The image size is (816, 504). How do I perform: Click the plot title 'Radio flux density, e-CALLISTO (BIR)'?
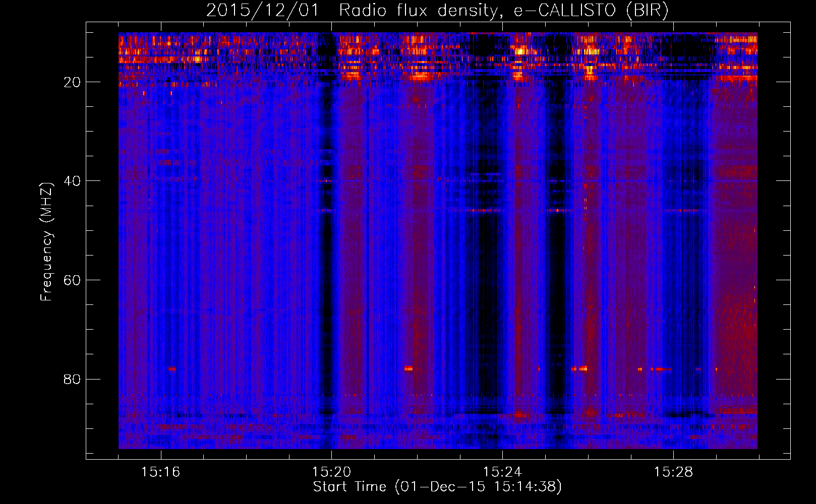coord(503,11)
